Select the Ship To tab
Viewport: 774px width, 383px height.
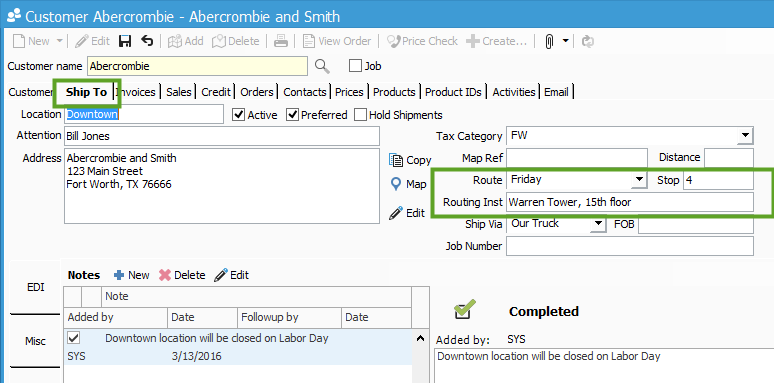(x=86, y=92)
